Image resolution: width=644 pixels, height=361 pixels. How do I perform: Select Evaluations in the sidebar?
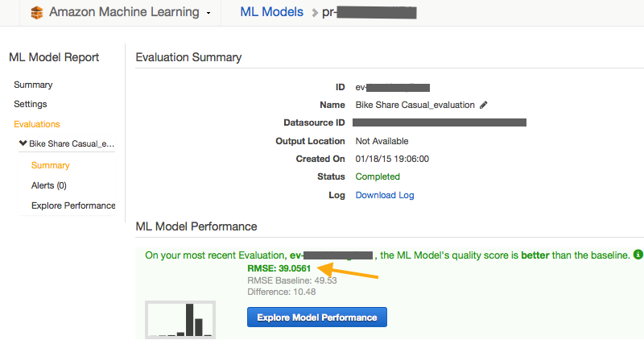point(37,124)
